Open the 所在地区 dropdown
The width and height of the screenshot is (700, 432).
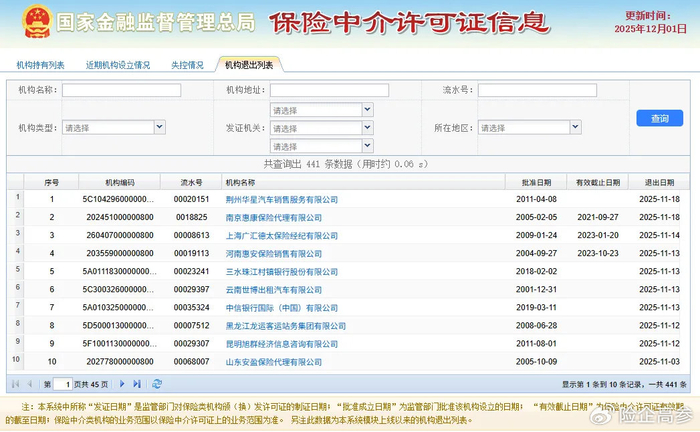[x=529, y=128]
